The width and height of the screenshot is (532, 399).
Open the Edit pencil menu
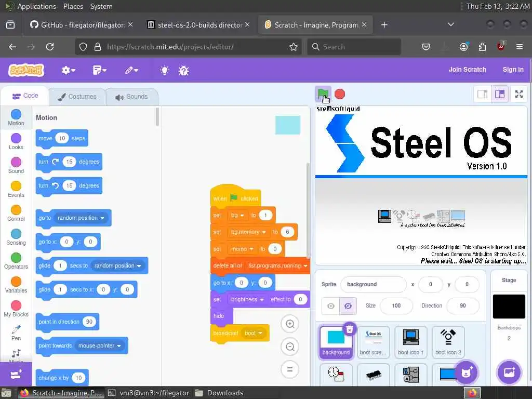(131, 70)
